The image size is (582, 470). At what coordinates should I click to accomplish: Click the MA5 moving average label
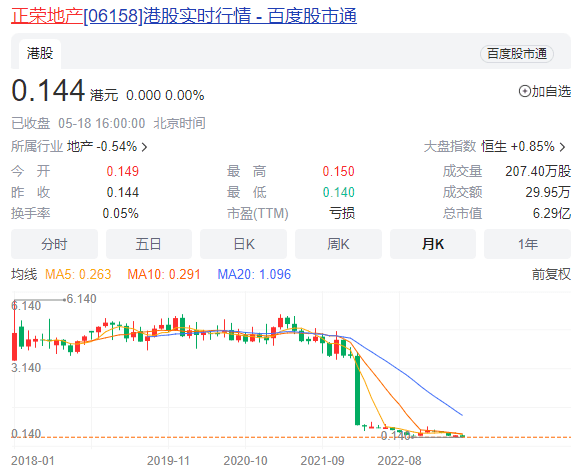click(78, 274)
